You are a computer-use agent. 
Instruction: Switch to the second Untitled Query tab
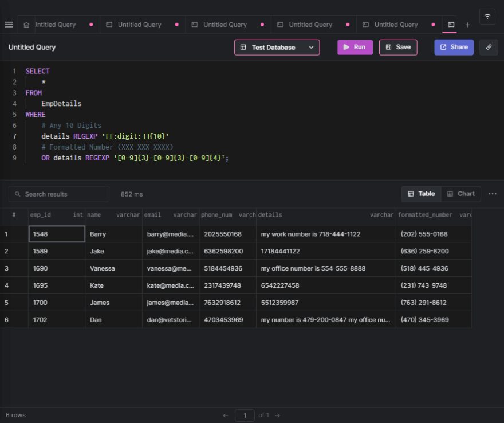point(143,25)
